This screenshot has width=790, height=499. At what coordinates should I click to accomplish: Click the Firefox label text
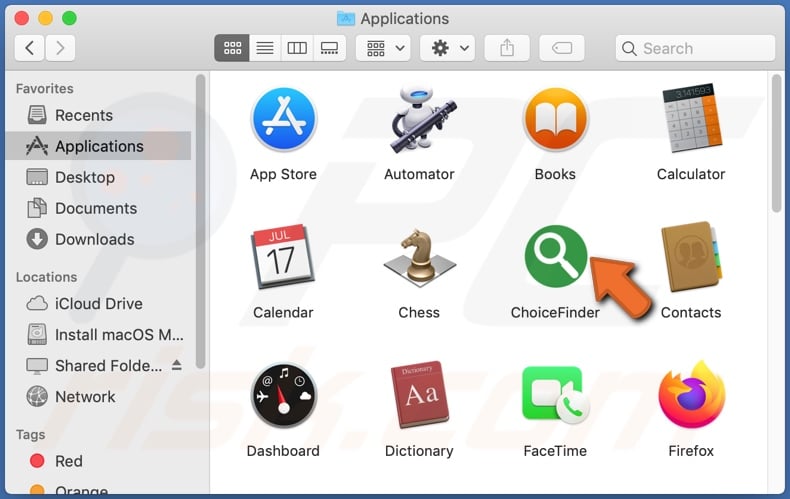(x=691, y=451)
